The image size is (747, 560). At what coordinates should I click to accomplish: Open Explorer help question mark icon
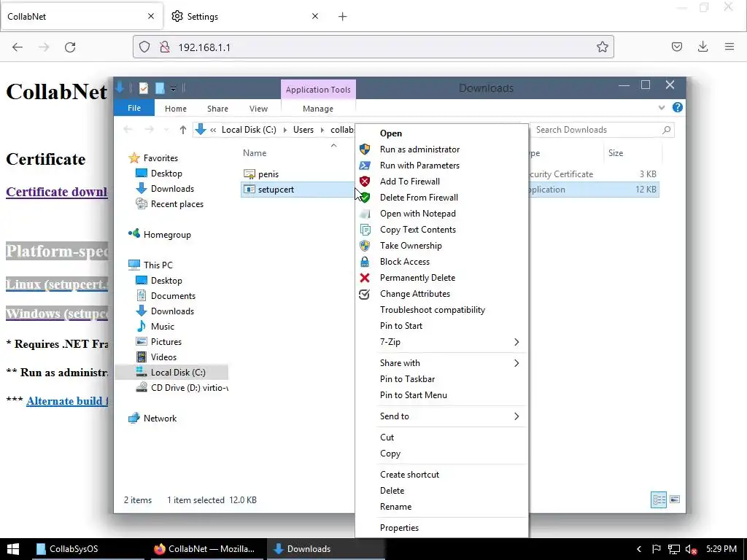(678, 108)
